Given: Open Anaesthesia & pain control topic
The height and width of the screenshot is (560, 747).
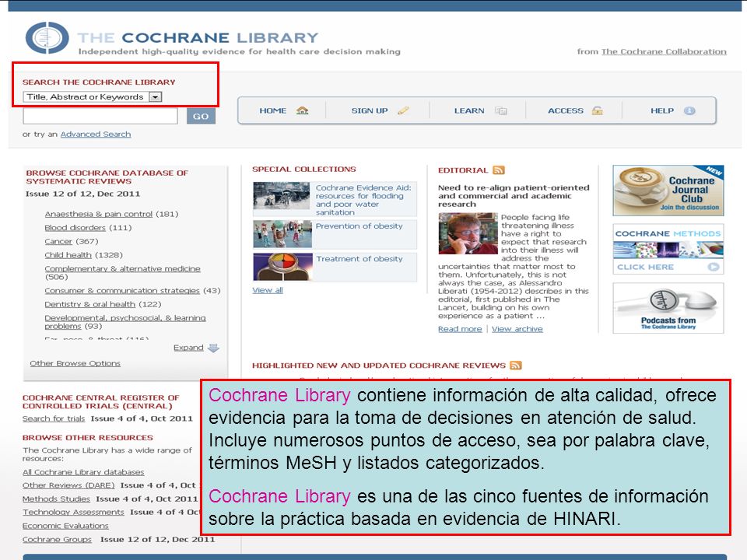Looking at the screenshot, I should pos(99,215).
